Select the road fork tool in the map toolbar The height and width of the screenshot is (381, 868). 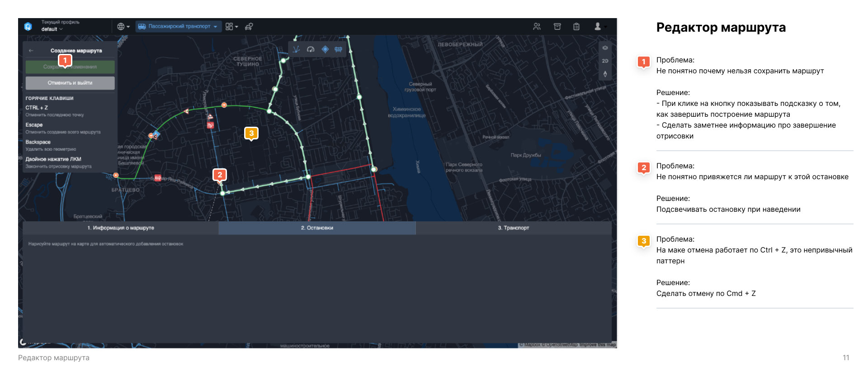(296, 49)
